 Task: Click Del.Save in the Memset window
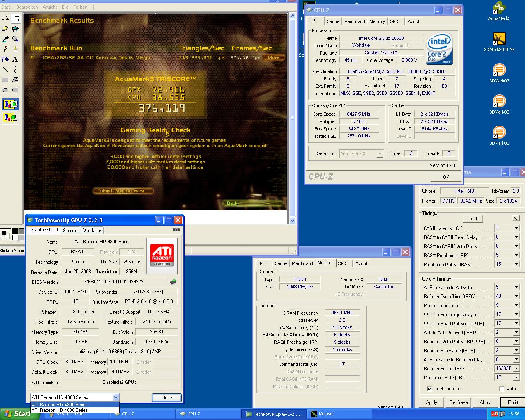point(459,402)
